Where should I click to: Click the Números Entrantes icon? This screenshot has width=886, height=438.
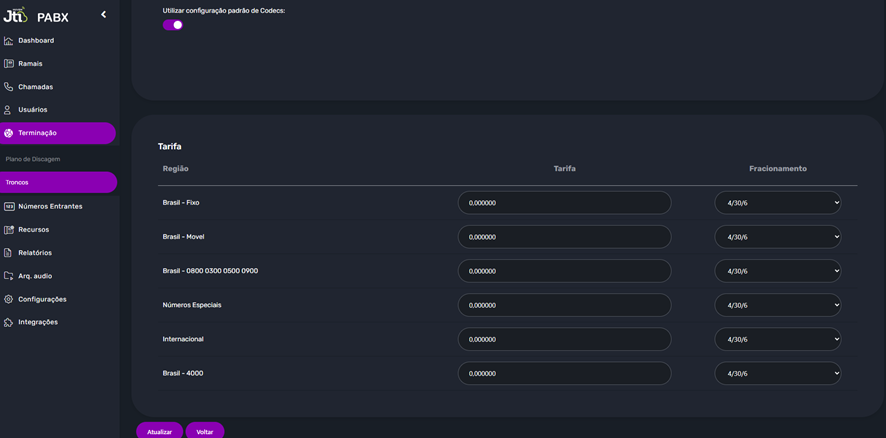click(9, 206)
